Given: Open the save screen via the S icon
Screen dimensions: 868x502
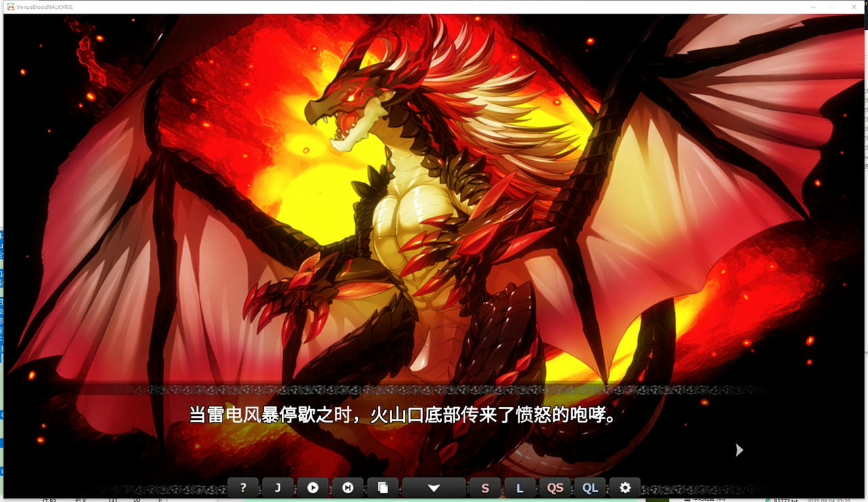Looking at the screenshot, I should (x=485, y=487).
